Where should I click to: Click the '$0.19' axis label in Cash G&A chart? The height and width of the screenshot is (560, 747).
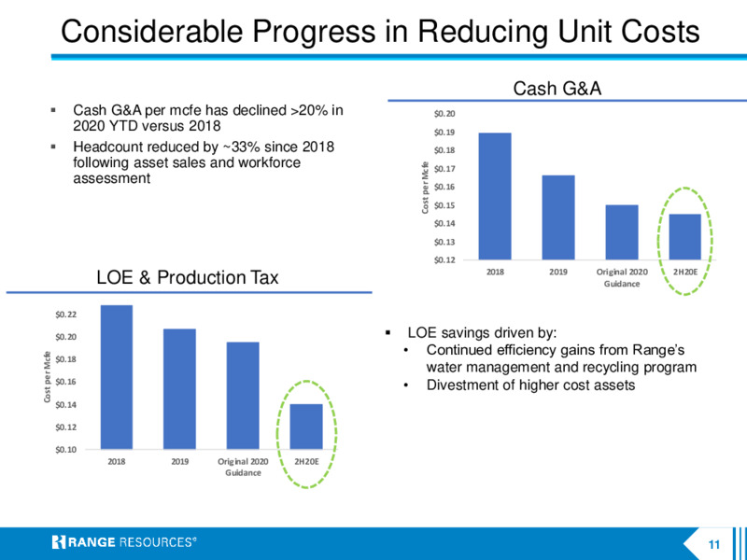click(x=444, y=132)
